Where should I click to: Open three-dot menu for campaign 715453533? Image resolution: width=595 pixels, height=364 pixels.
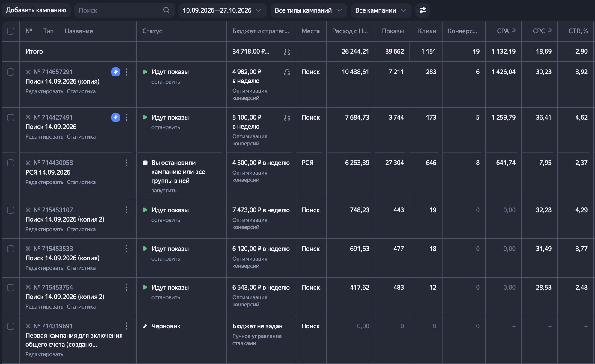click(127, 249)
